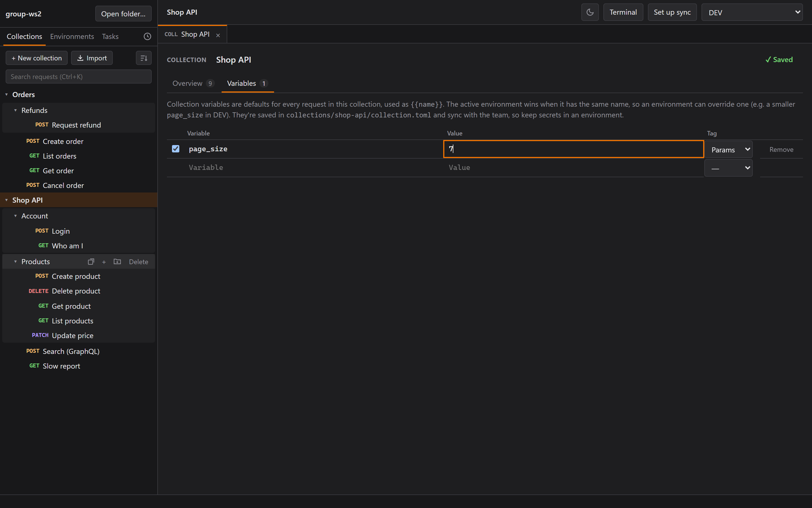812x508 pixels.
Task: Open the Request refund request
Action: pos(79,125)
